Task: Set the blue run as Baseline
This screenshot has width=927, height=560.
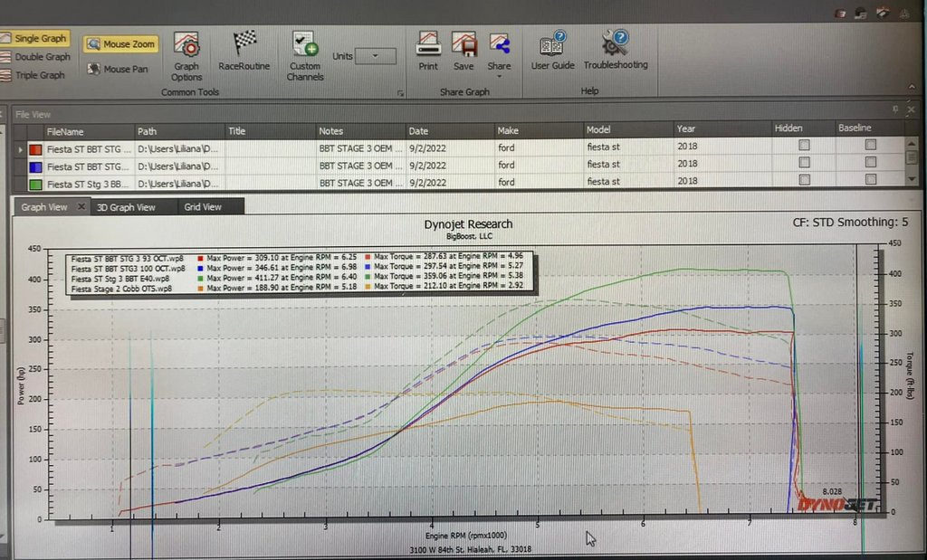Action: (870, 161)
